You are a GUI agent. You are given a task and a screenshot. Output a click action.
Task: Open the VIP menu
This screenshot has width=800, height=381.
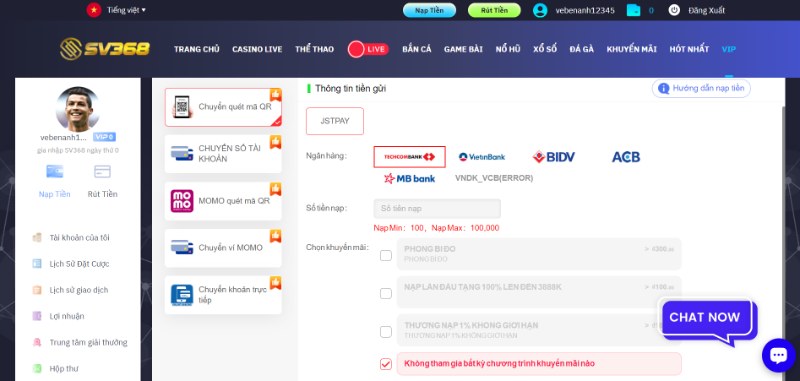(729, 49)
